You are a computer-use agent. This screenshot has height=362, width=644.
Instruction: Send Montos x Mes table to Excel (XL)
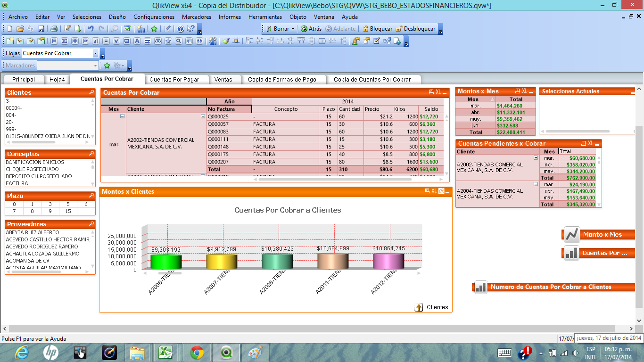(524, 91)
